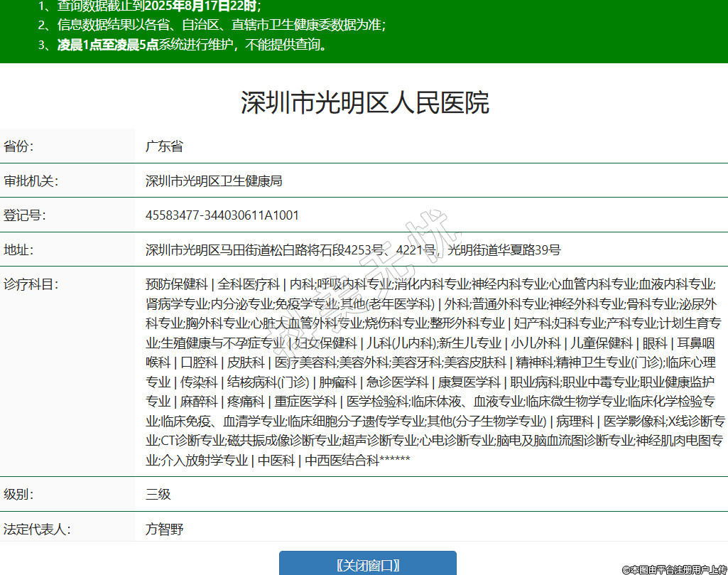
Task: Select 深圳市光明区卫生健康局 approval authority text
Action: click(214, 181)
